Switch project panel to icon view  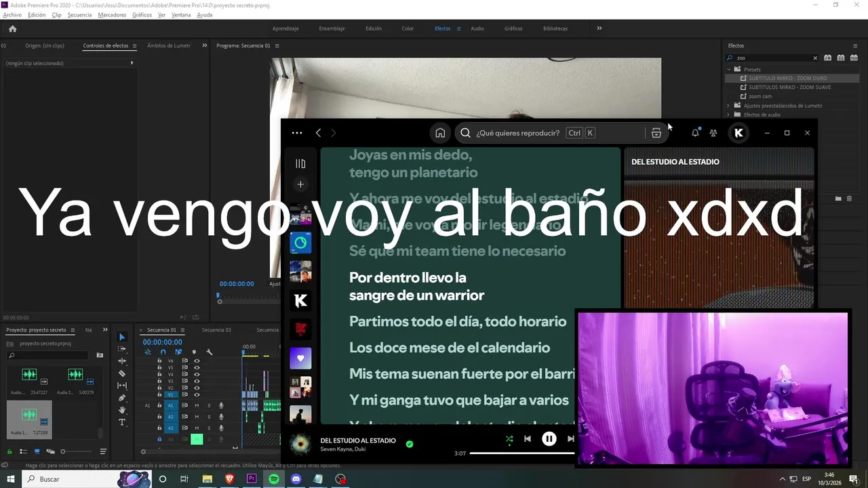coord(37,451)
